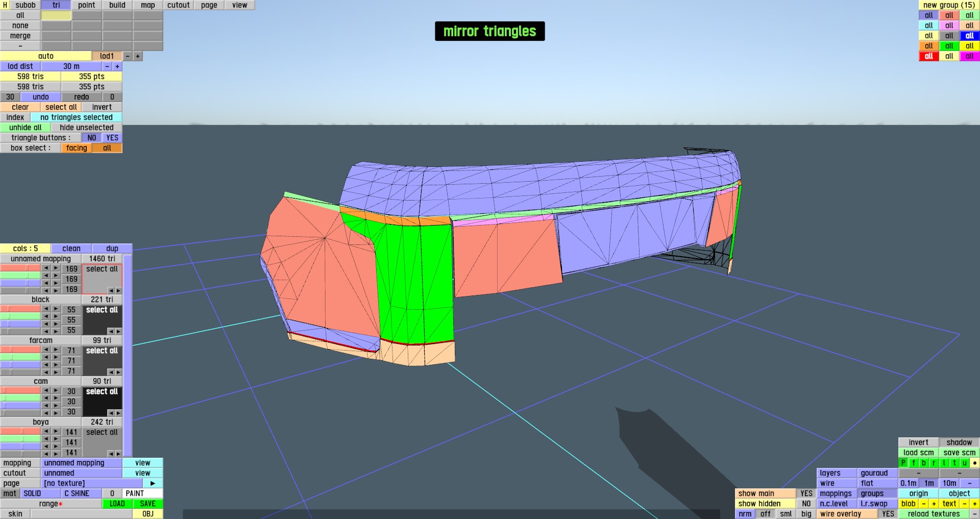Switch to top view with t
This screenshot has width=980, height=519.
point(954,463)
